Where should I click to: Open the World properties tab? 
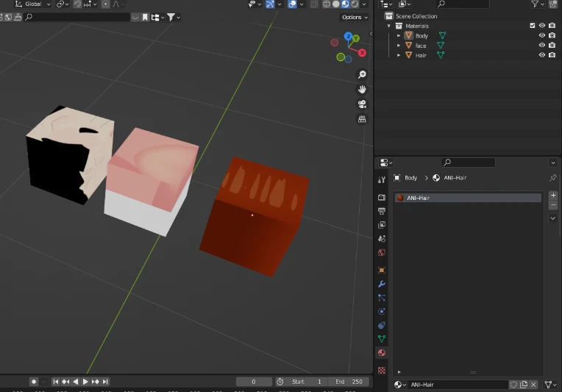click(382, 252)
